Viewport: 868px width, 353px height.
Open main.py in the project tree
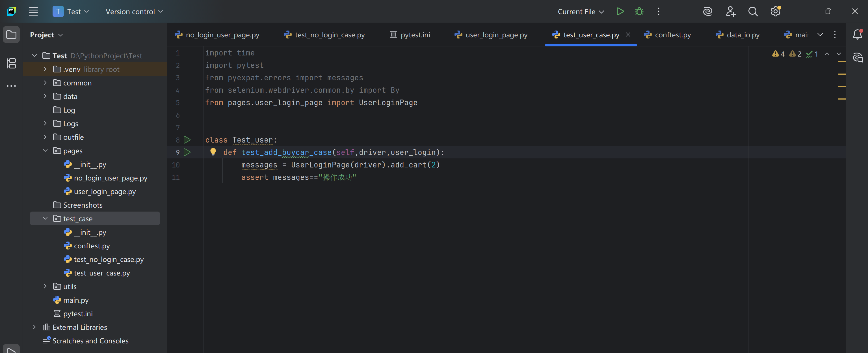(76, 300)
